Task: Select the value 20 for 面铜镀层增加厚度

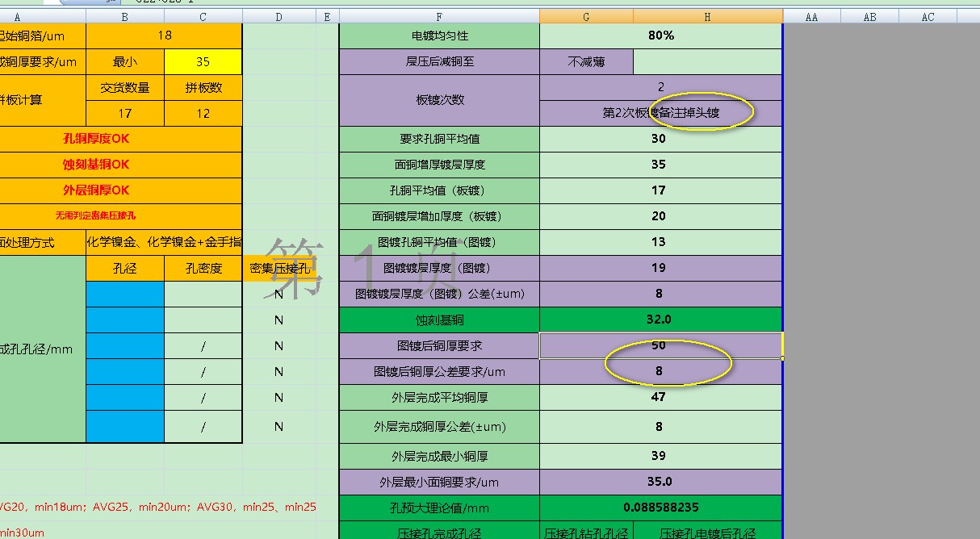Action: [661, 216]
